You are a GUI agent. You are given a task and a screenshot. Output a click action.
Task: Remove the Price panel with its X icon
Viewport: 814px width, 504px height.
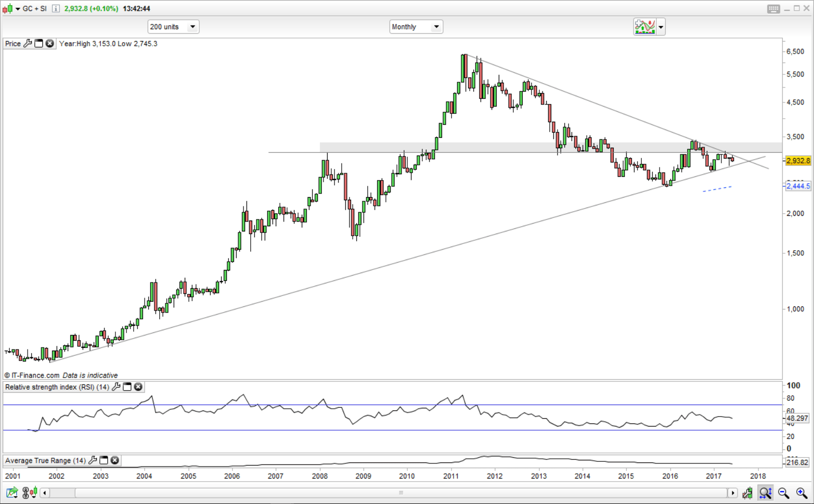coord(49,44)
